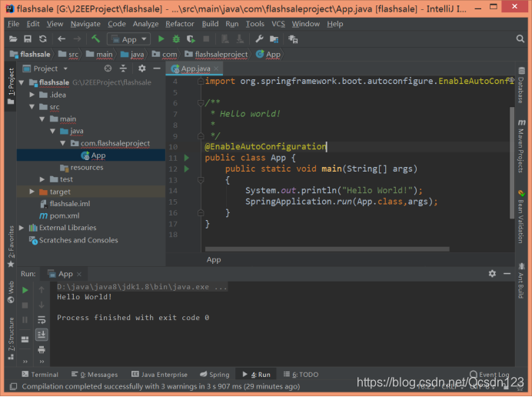The width and height of the screenshot is (532, 397).
Task: Click the Search Everywhere magnifier icon
Action: pos(520,38)
